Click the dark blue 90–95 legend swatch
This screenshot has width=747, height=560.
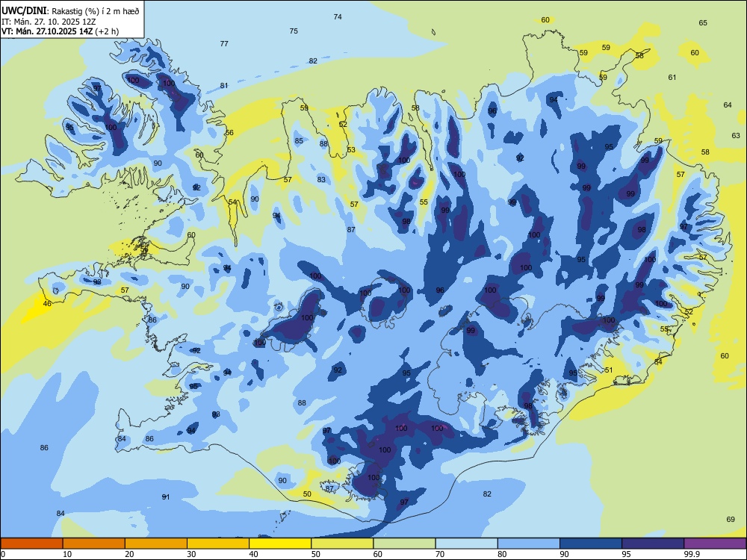pyautogui.click(x=591, y=544)
